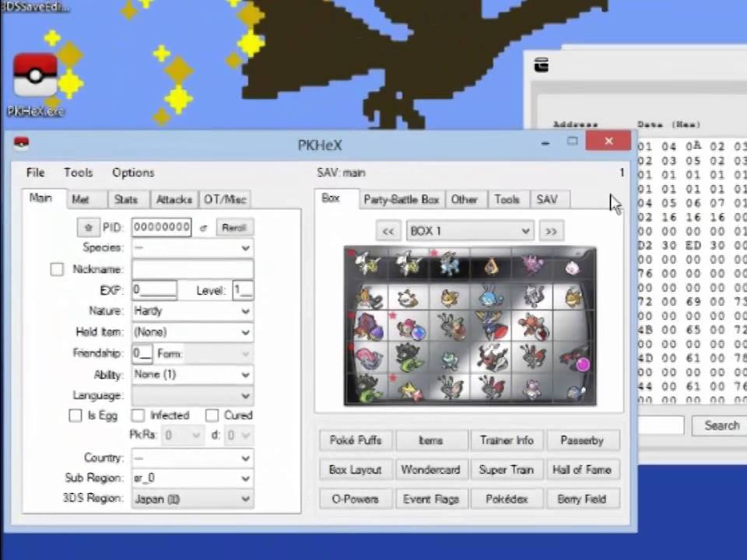
Task: Tick the Infected checkbox
Action: [x=138, y=415]
